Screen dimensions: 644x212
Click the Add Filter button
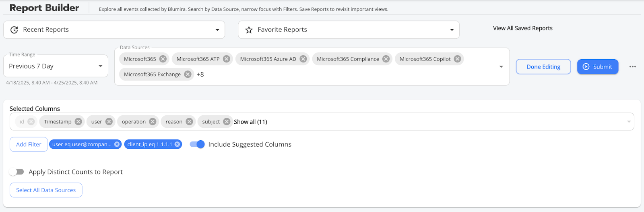coord(29,144)
